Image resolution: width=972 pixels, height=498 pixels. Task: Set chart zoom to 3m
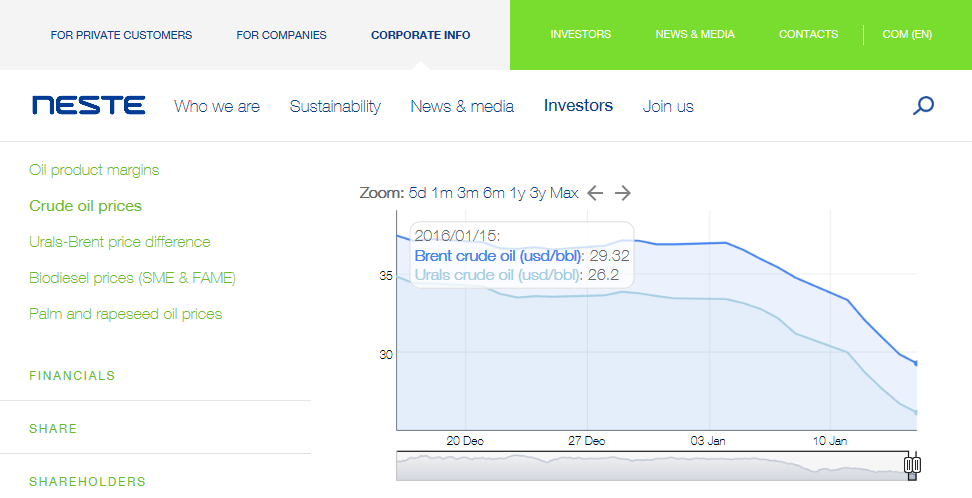click(468, 193)
